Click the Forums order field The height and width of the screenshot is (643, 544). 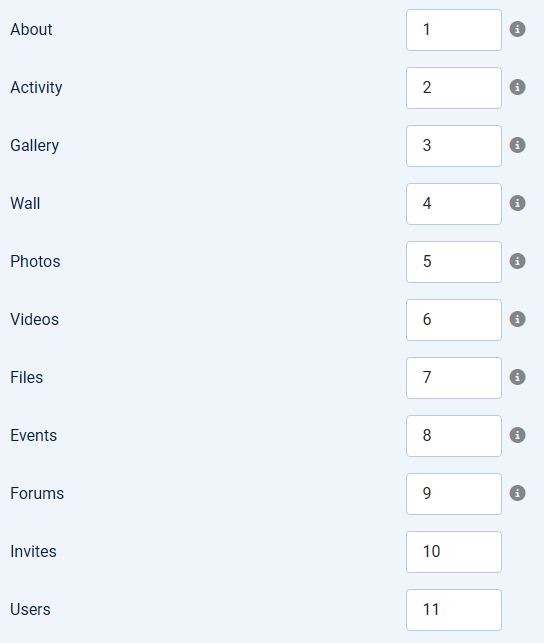click(454, 494)
